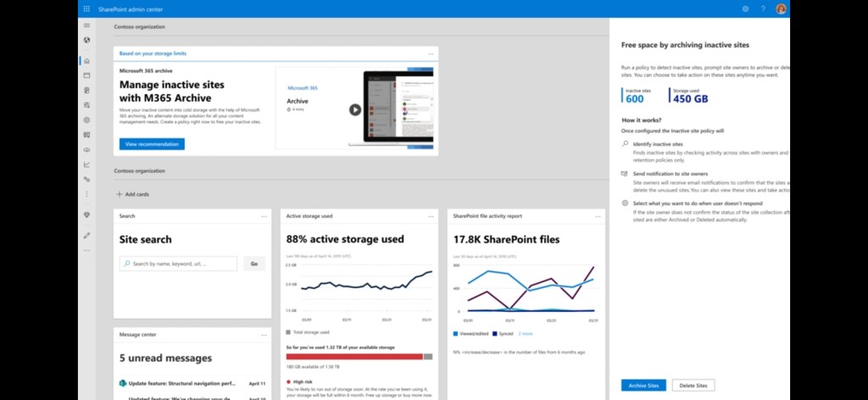The image size is (868, 400).
Task: Click the View recommendation button
Action: [x=152, y=144]
